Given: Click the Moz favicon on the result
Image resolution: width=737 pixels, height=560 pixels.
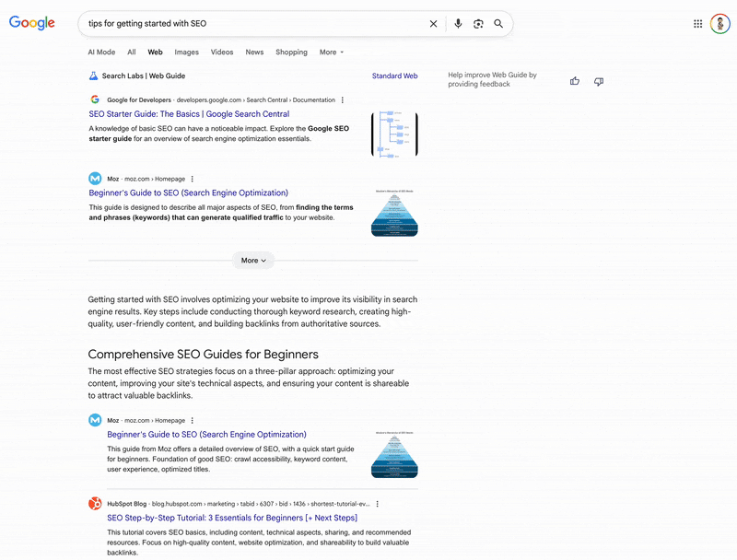Looking at the screenshot, I should pyautogui.click(x=95, y=179).
